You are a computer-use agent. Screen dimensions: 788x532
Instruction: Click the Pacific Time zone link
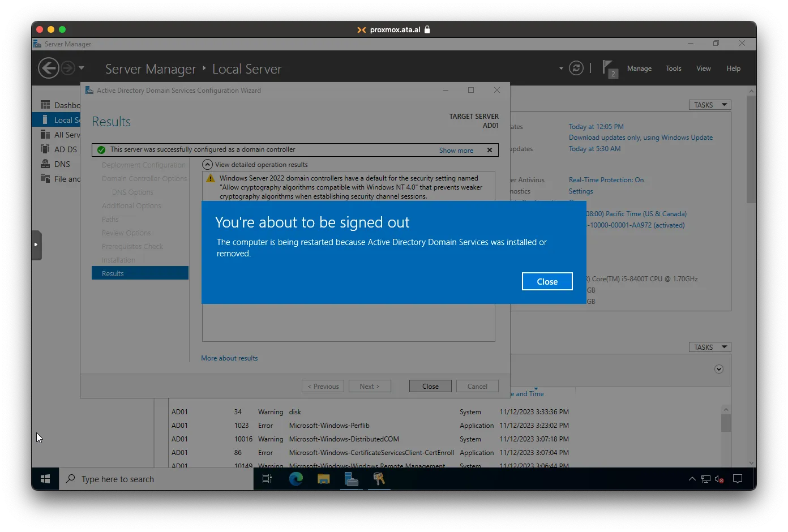pyautogui.click(x=637, y=214)
